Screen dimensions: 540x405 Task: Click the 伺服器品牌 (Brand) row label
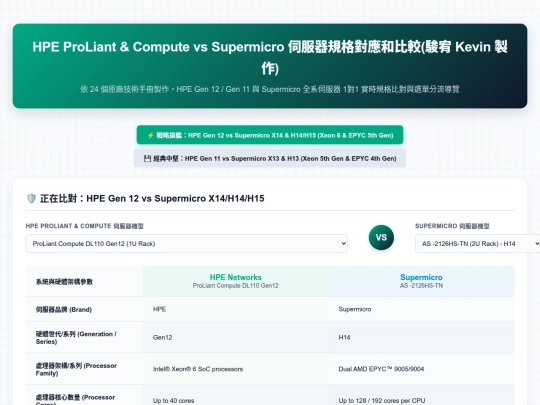click(84, 309)
